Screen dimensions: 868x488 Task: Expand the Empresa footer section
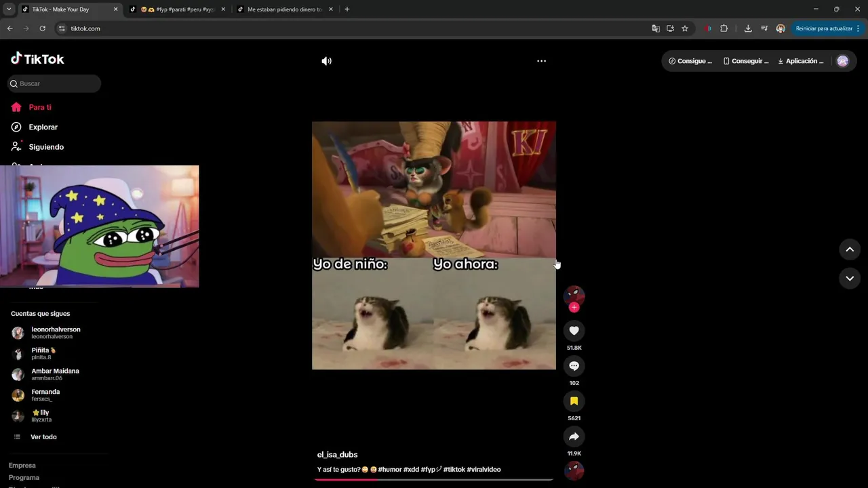[x=22, y=465]
